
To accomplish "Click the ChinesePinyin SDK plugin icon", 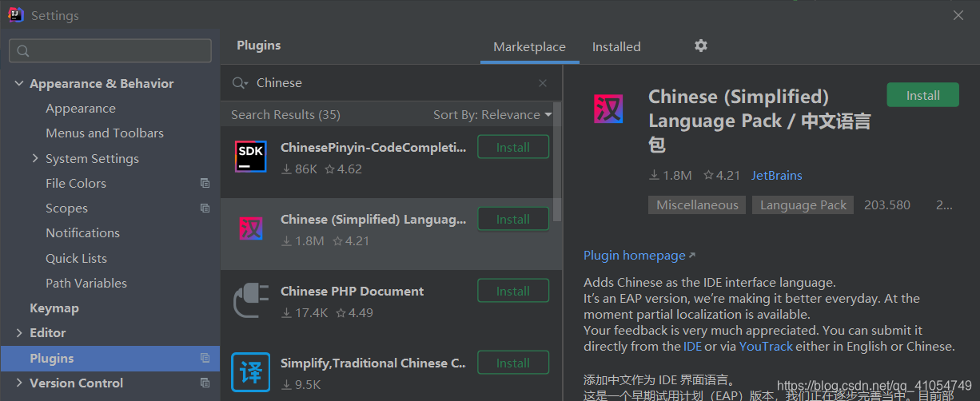I will (251, 157).
